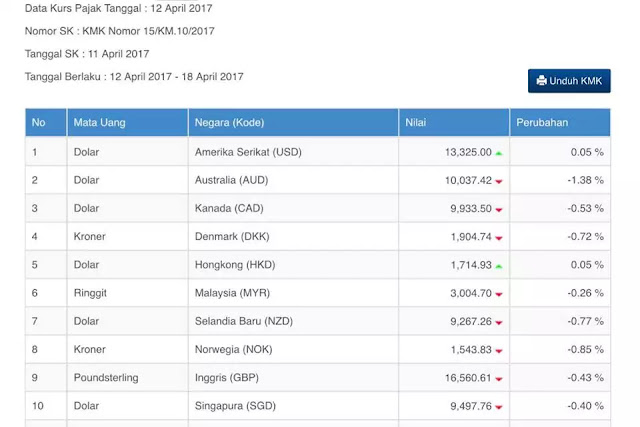Click the Perubahan column header

[560, 122]
